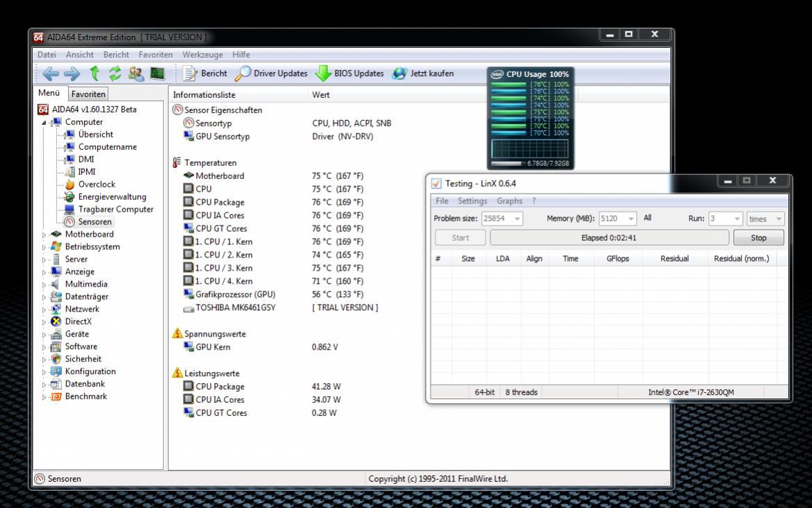The width and height of the screenshot is (812, 508).
Task: Click the users icon in AIDA64 toolbar
Action: pyautogui.click(x=136, y=74)
